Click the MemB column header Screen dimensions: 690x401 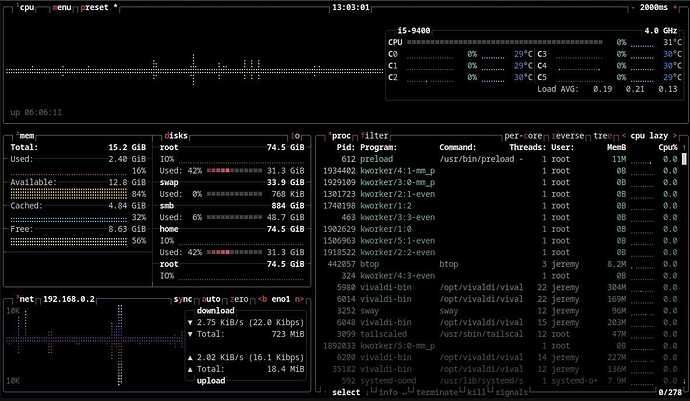point(616,147)
